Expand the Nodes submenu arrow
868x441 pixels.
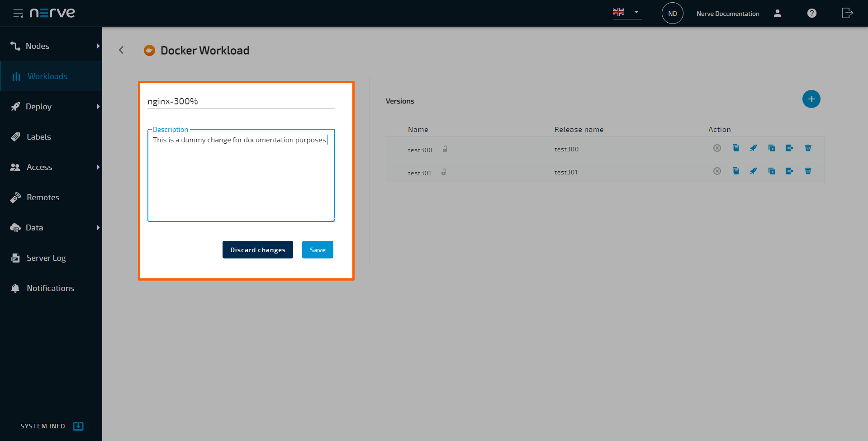pos(98,46)
